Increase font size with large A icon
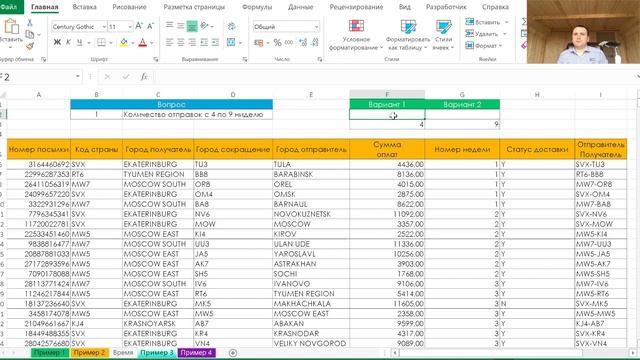 pyautogui.click(x=139, y=26)
